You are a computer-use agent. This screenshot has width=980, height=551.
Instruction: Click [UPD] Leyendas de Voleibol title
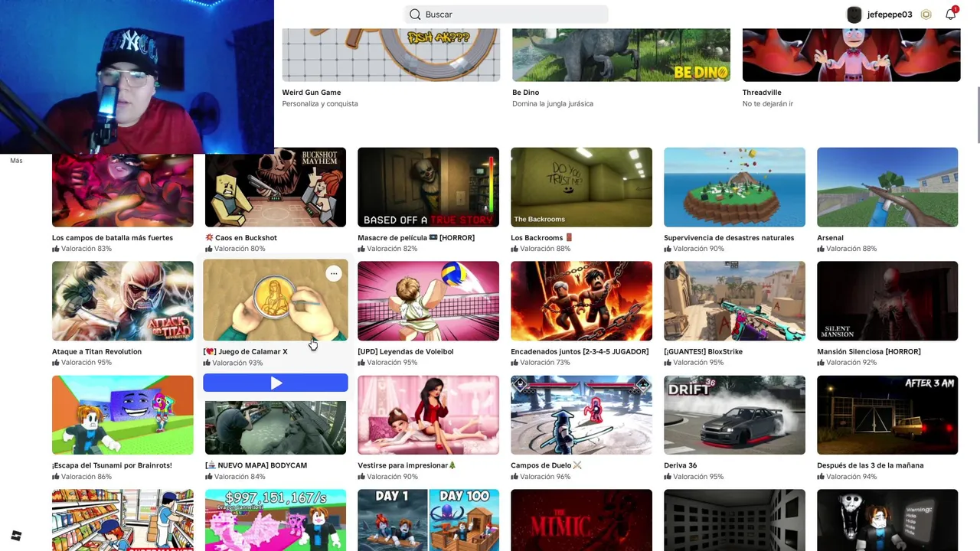point(406,352)
